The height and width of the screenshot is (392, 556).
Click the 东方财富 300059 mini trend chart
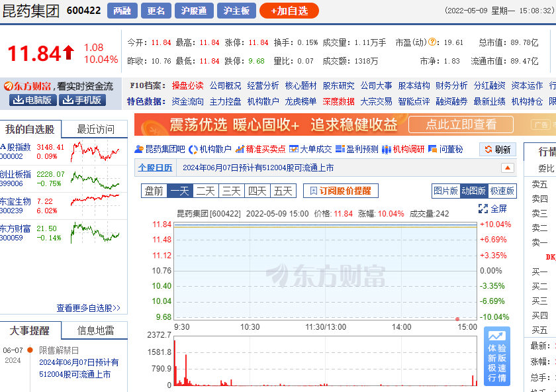[x=95, y=232]
